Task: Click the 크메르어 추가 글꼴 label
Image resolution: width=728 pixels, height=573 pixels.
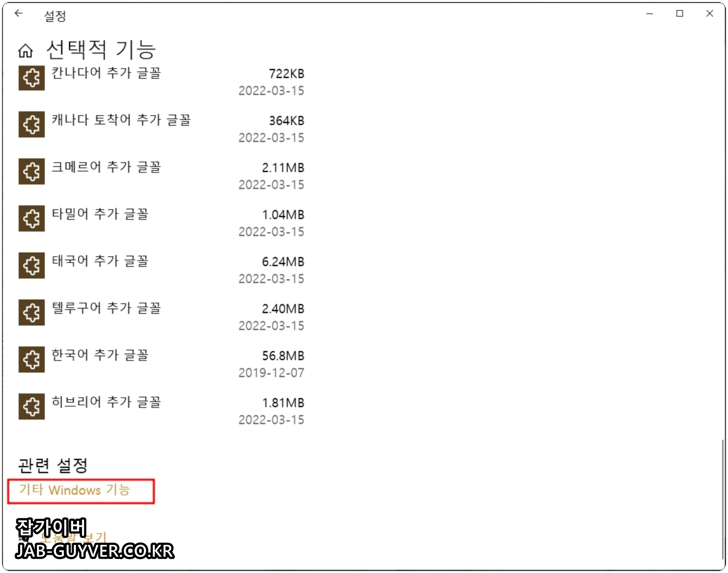Action: (106, 167)
